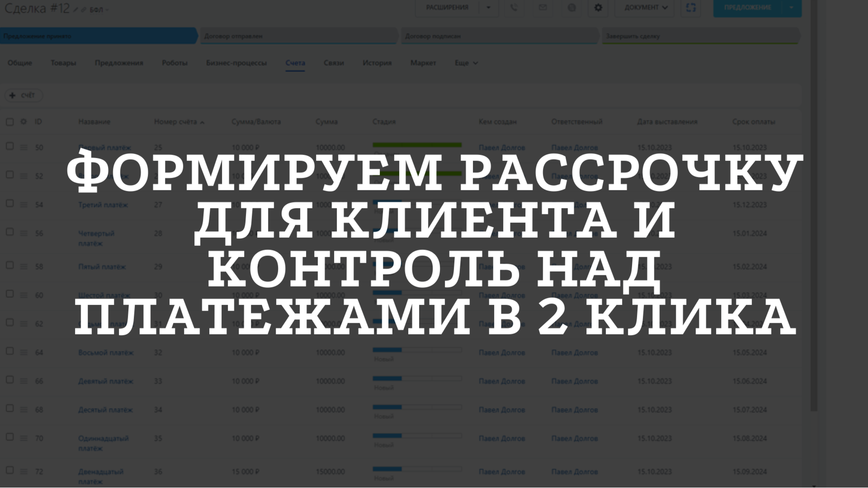
Task: Click the email envelope icon in header
Action: coord(543,8)
